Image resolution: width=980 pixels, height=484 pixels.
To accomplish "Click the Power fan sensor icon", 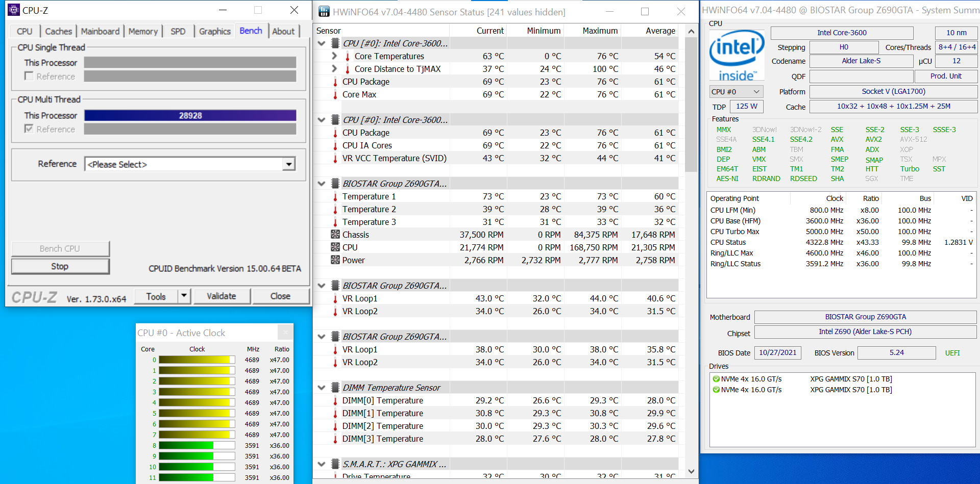I will tap(335, 260).
